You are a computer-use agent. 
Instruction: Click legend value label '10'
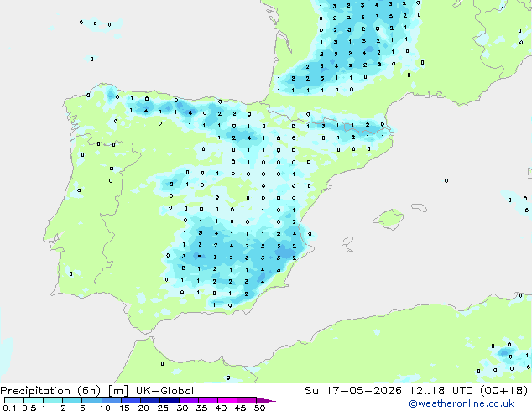(x=105, y=408)
